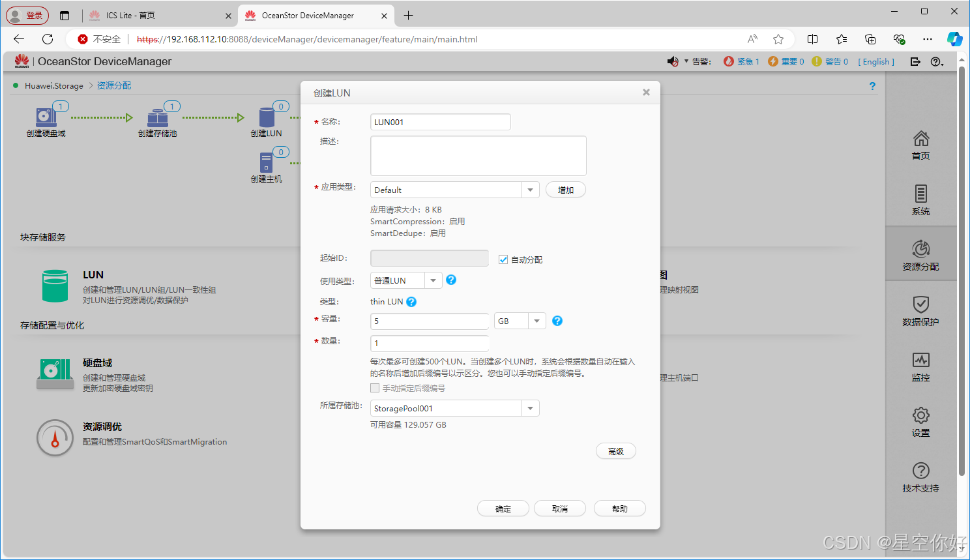The height and width of the screenshot is (560, 970).
Task: Click the 创建LUN wizard icon
Action: pyautogui.click(x=267, y=117)
